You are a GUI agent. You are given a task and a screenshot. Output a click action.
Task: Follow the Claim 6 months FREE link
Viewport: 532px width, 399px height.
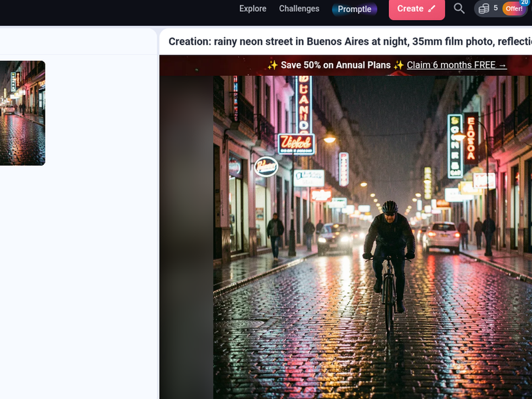pos(457,65)
